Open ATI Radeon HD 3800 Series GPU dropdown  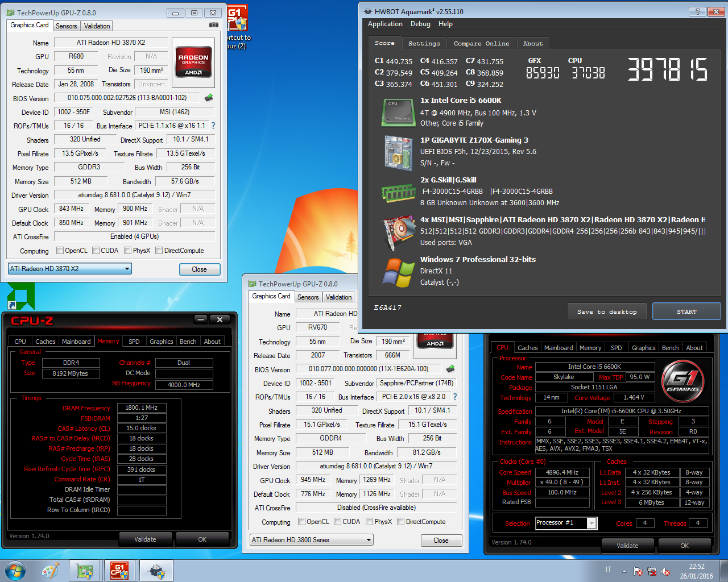pyautogui.click(x=312, y=540)
